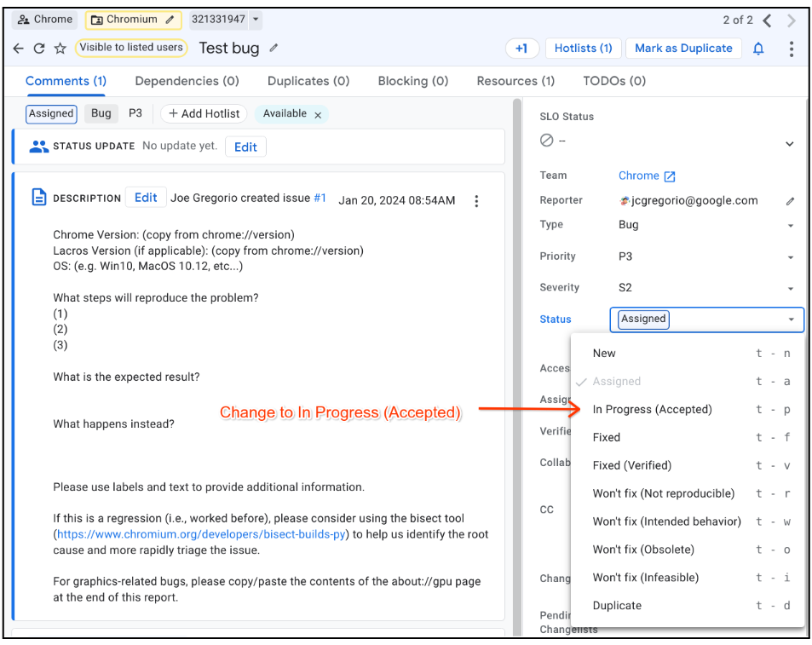Open description three-dot options menu
This screenshot has width=812, height=645.
pos(476,201)
